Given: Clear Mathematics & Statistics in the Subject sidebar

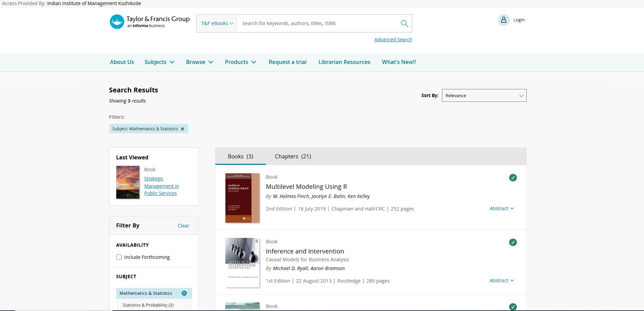Looking at the screenshot, I should (184, 293).
